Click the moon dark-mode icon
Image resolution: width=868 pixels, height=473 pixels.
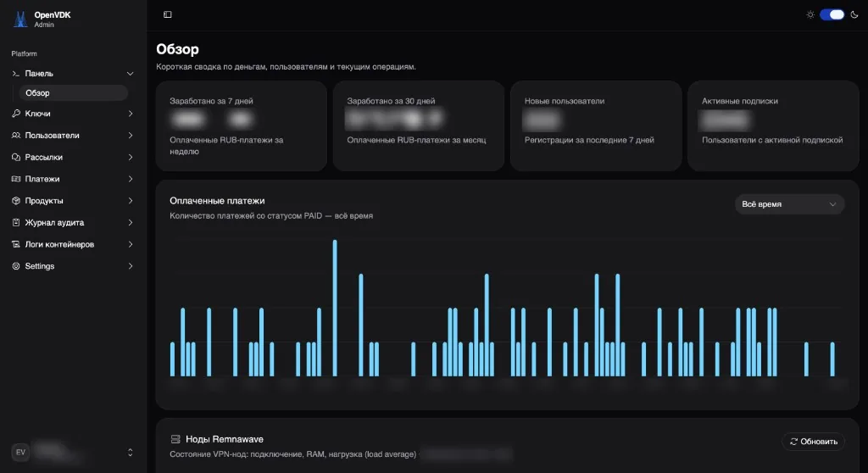854,14
